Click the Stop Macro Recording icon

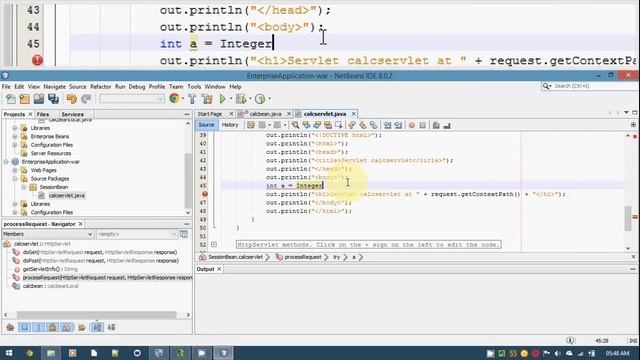422,125
